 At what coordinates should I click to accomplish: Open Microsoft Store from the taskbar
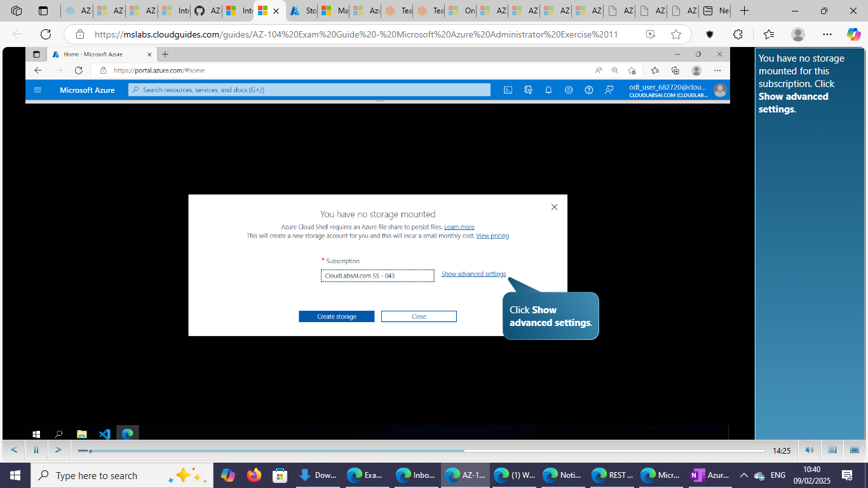click(280, 475)
